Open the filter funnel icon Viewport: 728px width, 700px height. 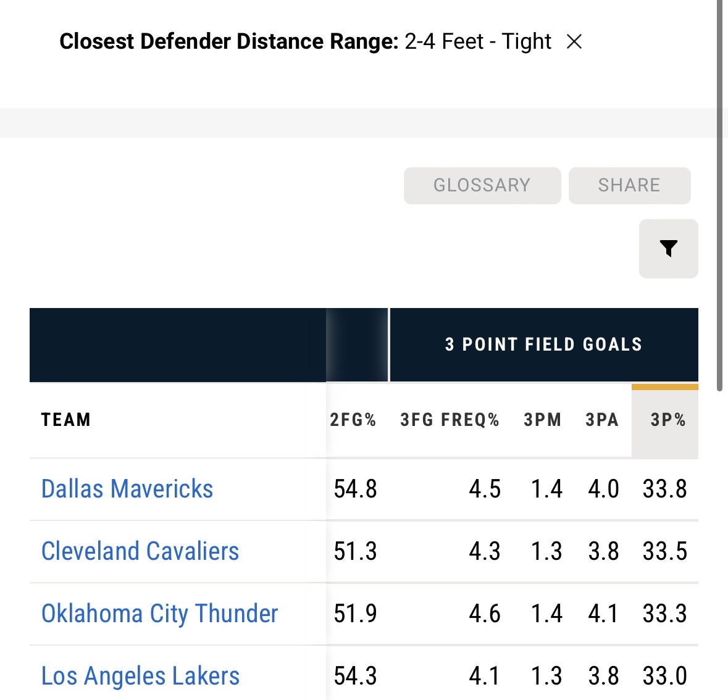669,248
